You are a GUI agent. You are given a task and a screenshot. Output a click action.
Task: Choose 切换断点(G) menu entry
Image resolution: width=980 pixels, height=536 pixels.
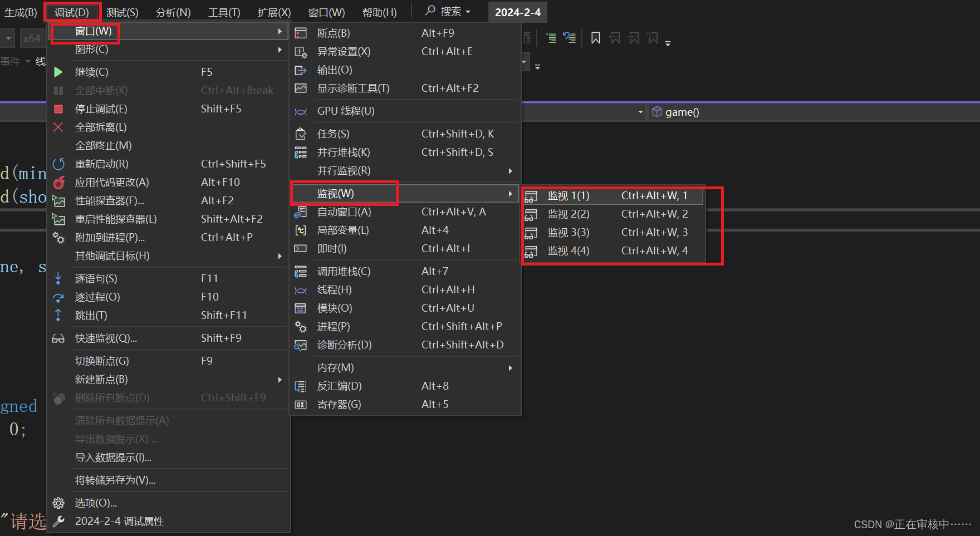pos(168,361)
